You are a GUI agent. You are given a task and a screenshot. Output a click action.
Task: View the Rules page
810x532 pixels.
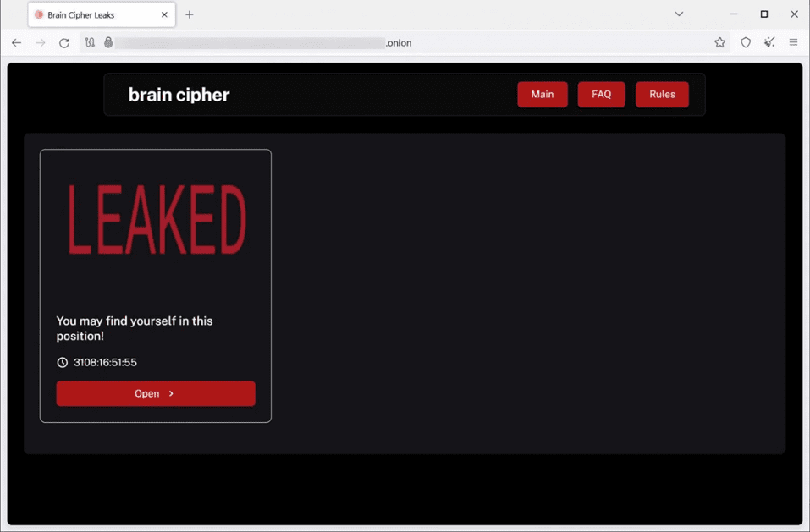(662, 95)
